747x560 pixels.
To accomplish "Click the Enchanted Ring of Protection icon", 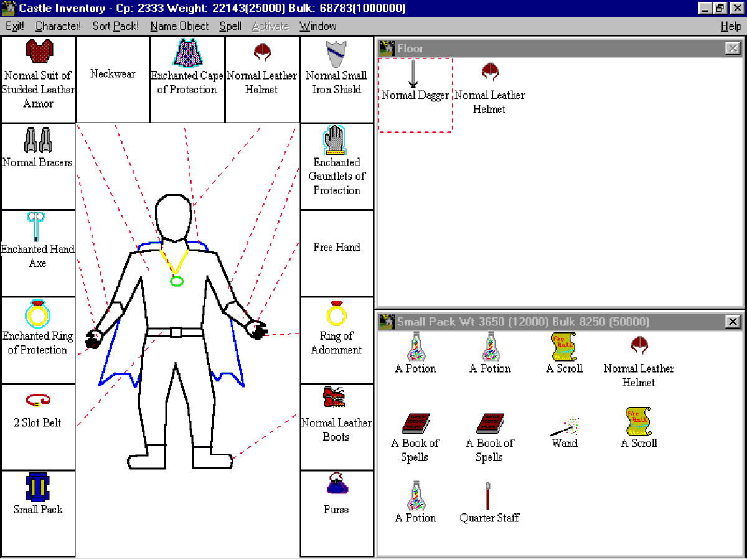I will (x=38, y=314).
